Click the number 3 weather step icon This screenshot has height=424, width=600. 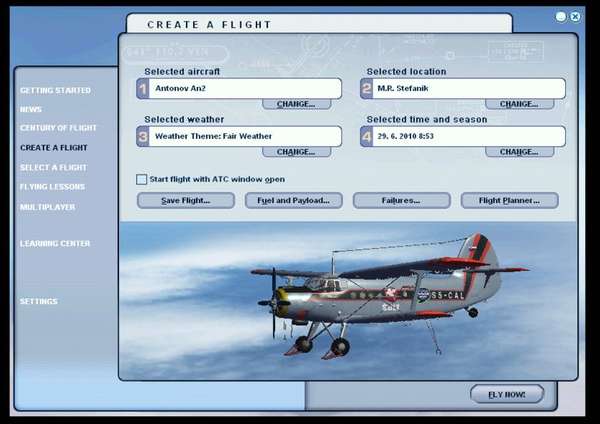click(143, 137)
